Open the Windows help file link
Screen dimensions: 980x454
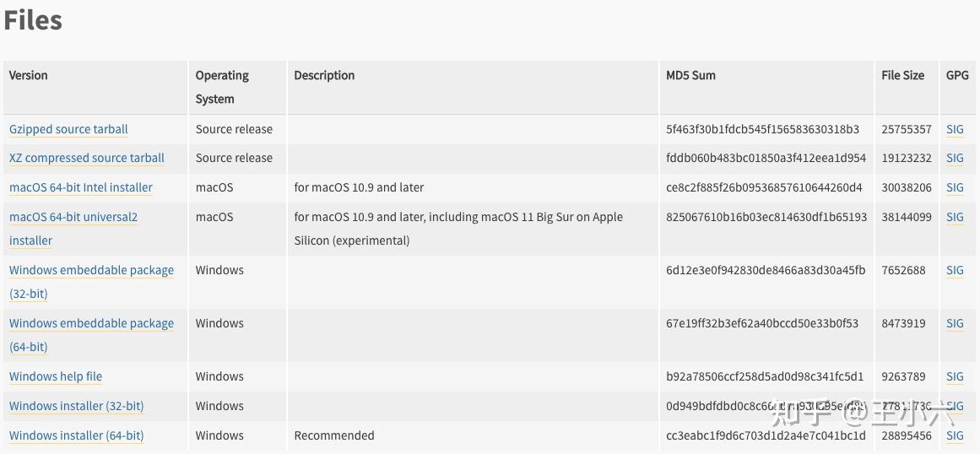(56, 376)
